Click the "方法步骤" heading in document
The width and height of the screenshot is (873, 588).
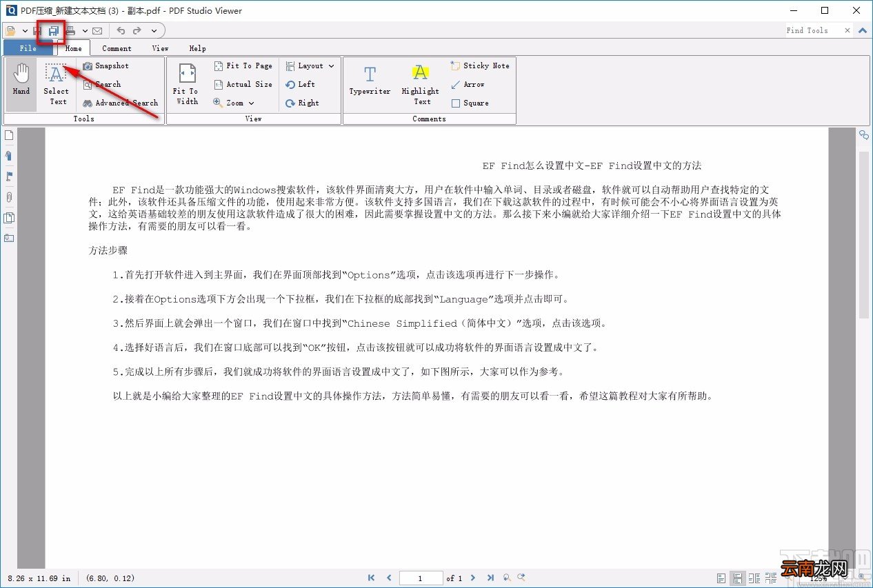click(108, 250)
